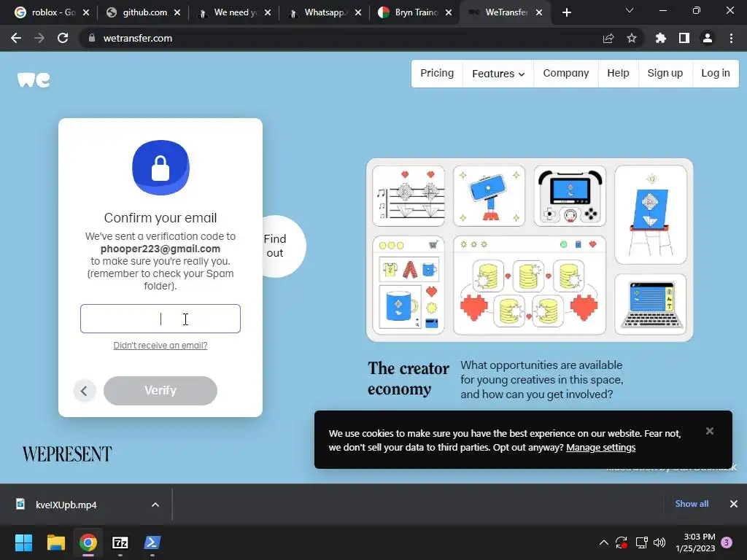Close the downloads bar
Image resolution: width=747 pixels, height=560 pixels.
click(x=734, y=504)
